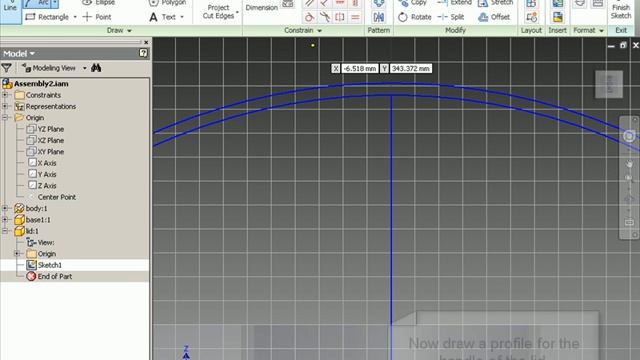The image size is (640, 360).
Task: Apply the tangent constraint icon
Action: (x=309, y=17)
